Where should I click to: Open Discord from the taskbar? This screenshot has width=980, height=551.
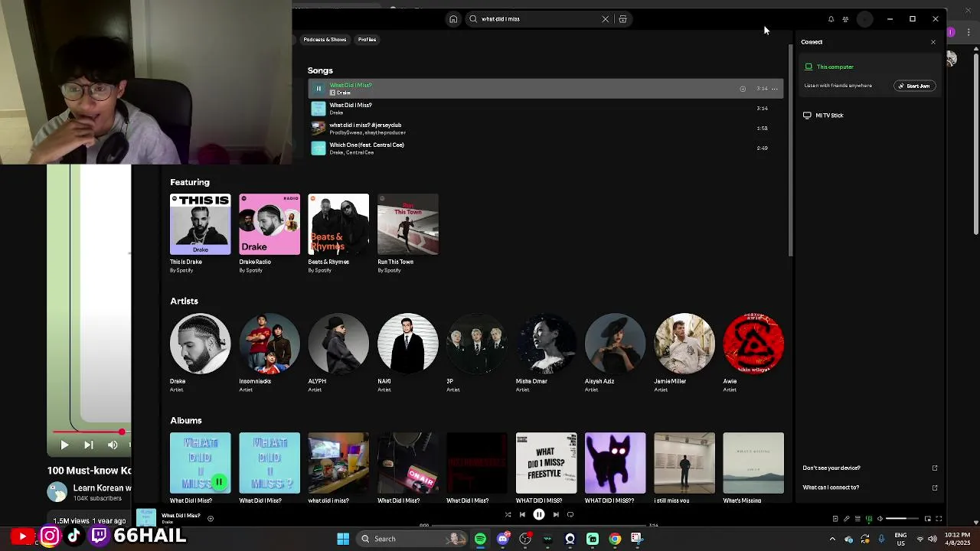click(502, 539)
